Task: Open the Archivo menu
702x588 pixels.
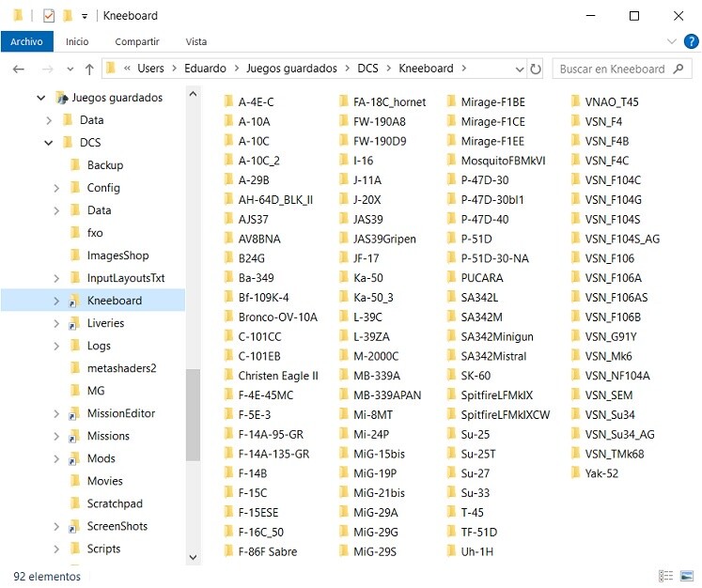Action: [27, 41]
